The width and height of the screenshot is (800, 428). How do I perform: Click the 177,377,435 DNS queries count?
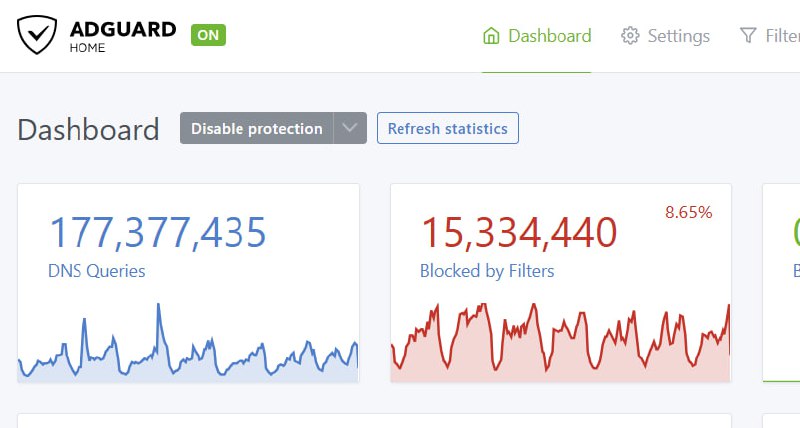158,232
